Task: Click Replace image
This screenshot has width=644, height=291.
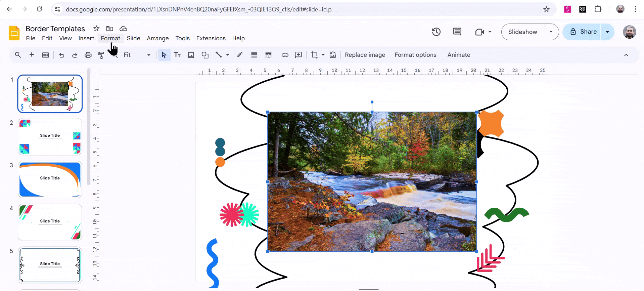Action: click(x=365, y=55)
